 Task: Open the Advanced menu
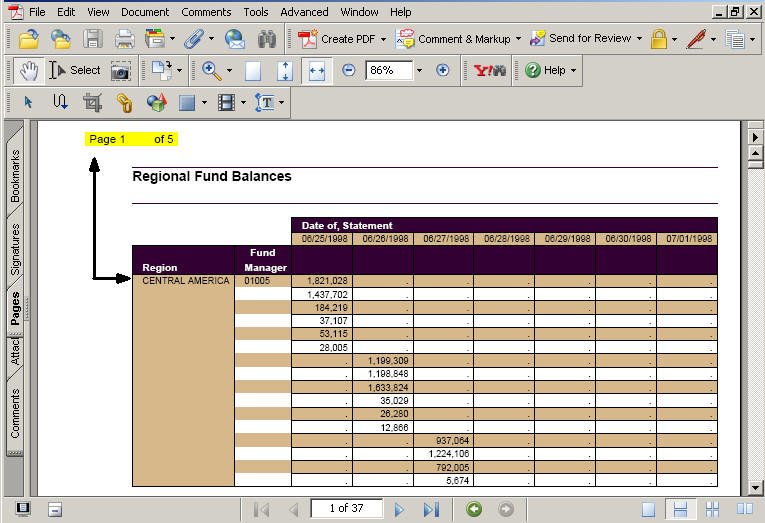tap(304, 12)
